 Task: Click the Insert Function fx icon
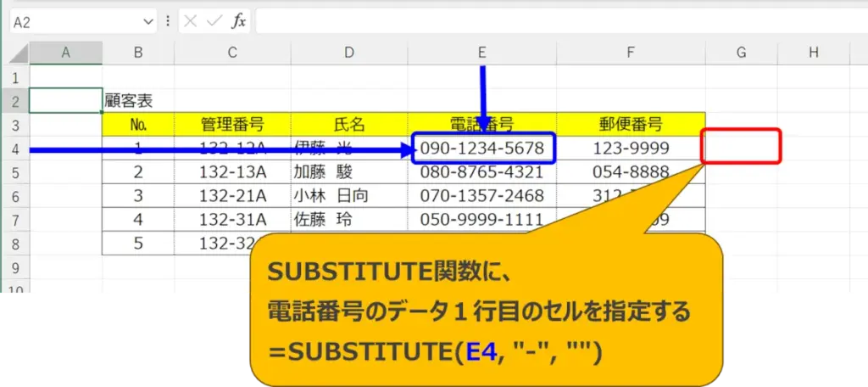pyautogui.click(x=239, y=21)
